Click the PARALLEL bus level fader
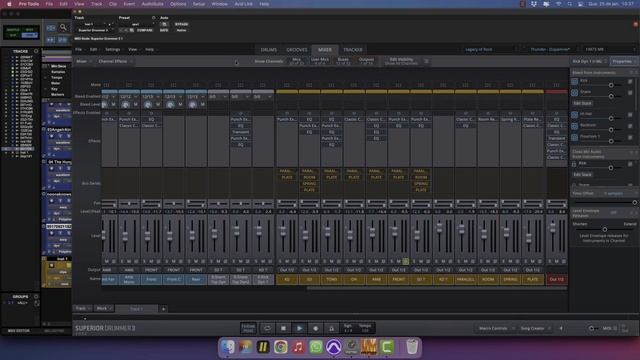Viewport: 640px width, 360px height. [x=462, y=230]
